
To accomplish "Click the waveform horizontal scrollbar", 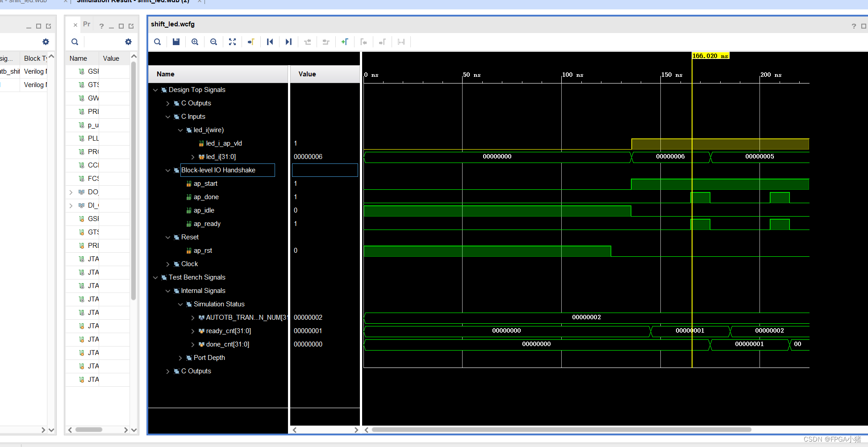I will click(562, 430).
